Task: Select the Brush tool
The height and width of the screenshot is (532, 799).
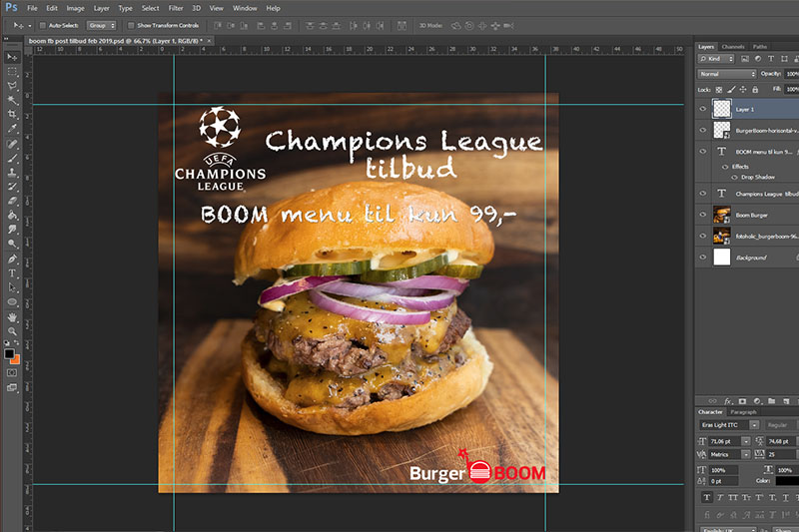Action: pyautogui.click(x=12, y=159)
